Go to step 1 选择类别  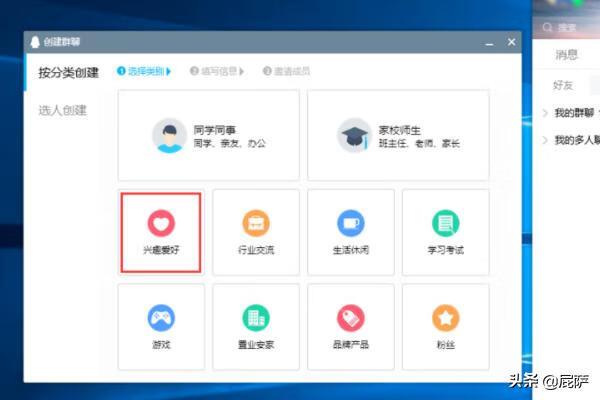144,71
